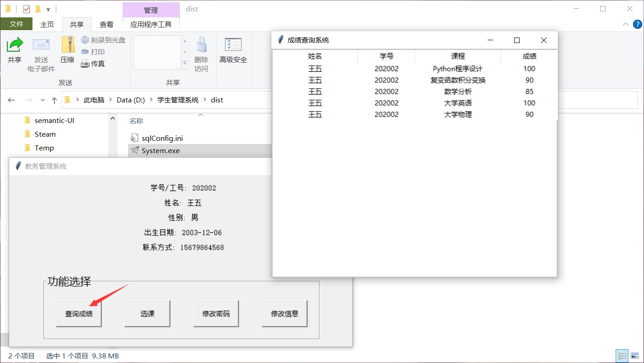Click 此电脑 in the address breadcrumb

[x=94, y=100]
